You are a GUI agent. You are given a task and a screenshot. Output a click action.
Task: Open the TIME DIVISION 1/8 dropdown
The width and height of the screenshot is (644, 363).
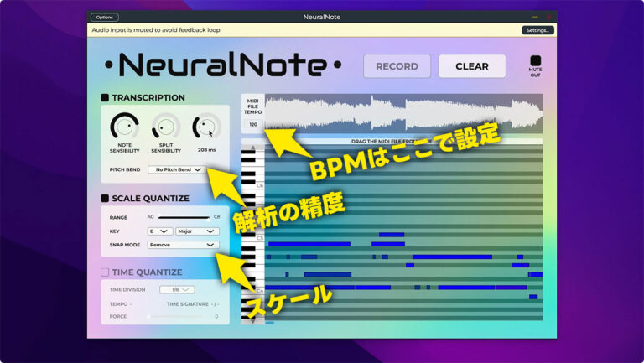click(177, 290)
